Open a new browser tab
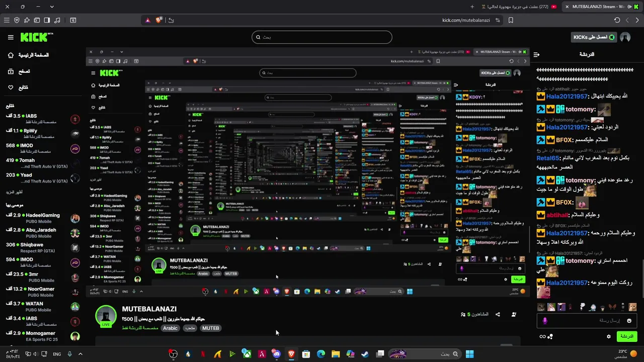This screenshot has height=362, width=644. [x=472, y=7]
